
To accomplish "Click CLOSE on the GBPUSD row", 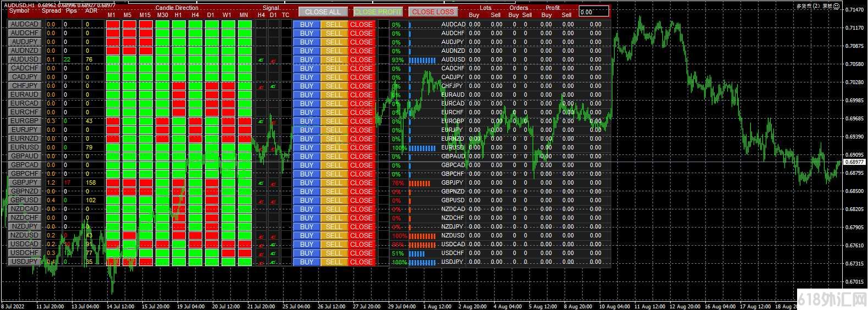I will [x=361, y=200].
